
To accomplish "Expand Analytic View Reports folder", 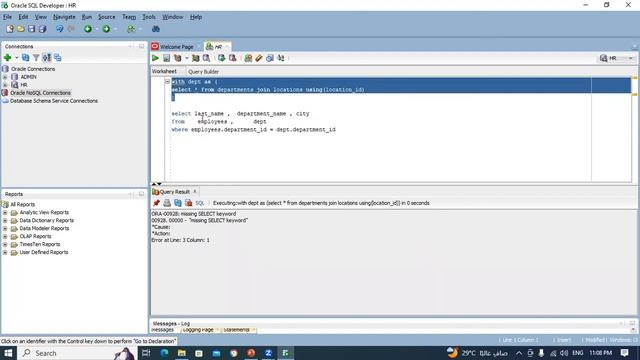I will (x=5, y=212).
